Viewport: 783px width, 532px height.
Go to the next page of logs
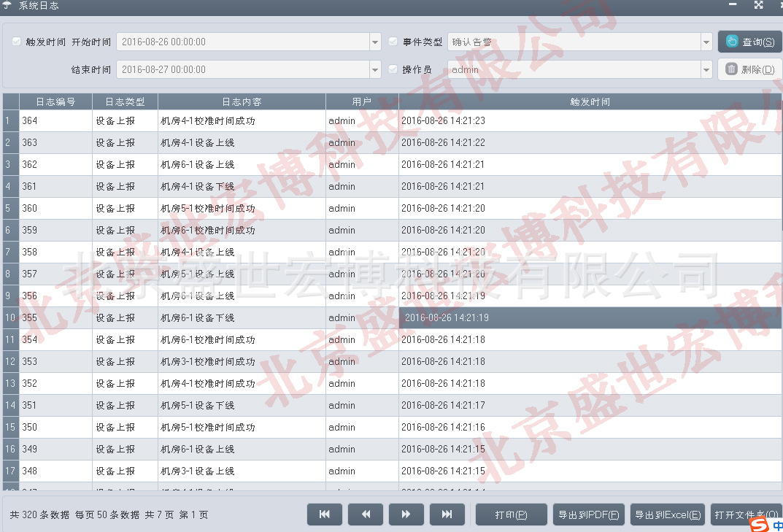pos(406,514)
